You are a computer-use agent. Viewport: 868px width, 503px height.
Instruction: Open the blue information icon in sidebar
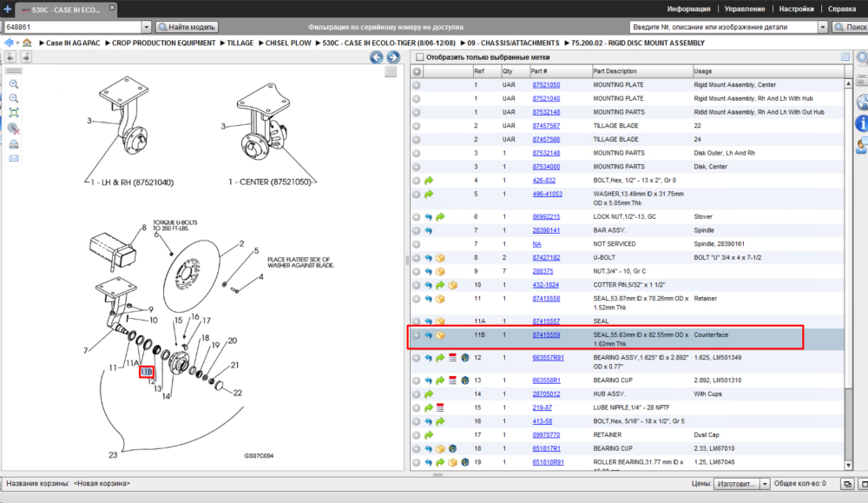[862, 123]
